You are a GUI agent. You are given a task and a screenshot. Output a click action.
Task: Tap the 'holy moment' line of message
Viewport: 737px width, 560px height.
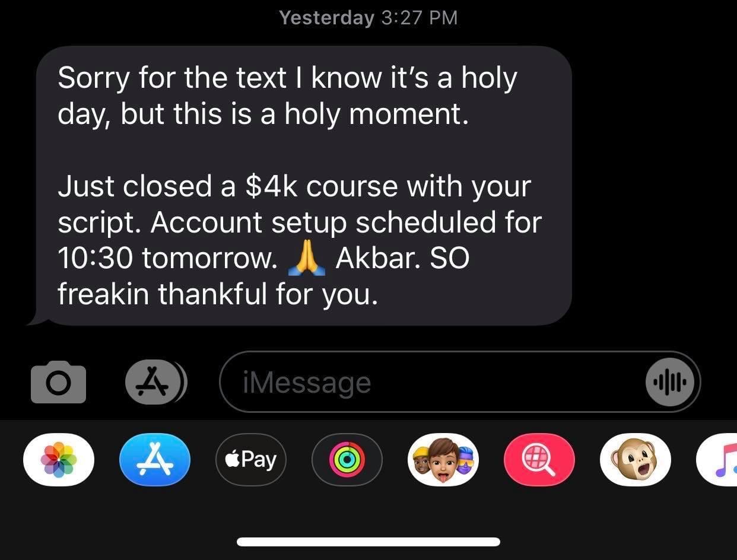[x=263, y=114]
